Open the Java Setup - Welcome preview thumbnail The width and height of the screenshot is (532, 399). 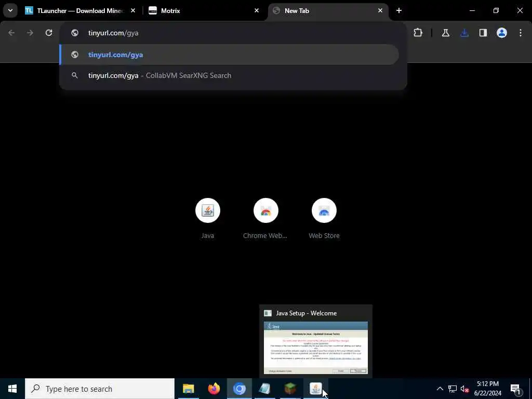[x=316, y=348]
